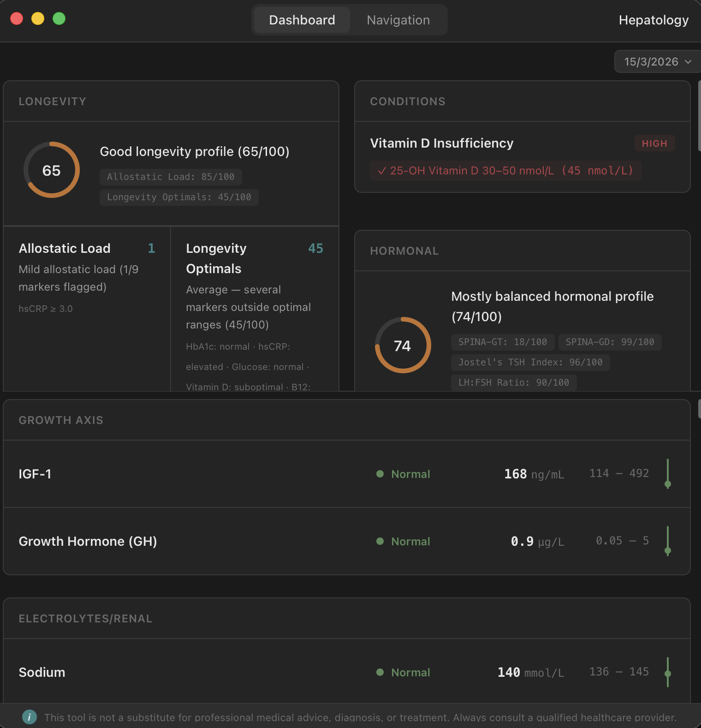
Task: Open the Allostatic Load card
Action: [x=87, y=309]
